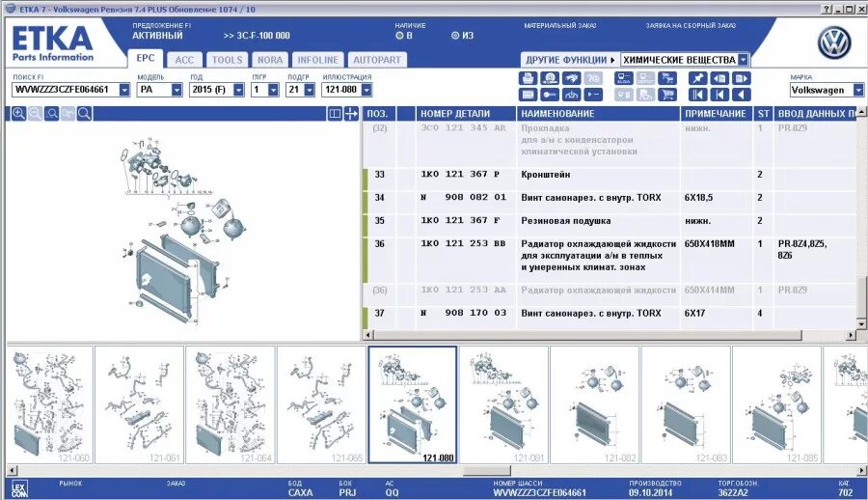Open illustration thumbnail 121-060
Image resolution: width=868 pixels, height=500 pixels.
(49, 404)
